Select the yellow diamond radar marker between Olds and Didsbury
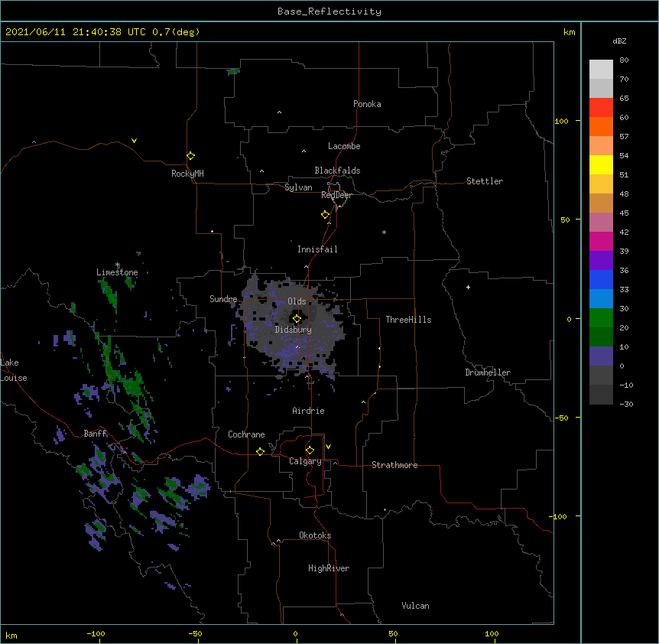659x644 pixels. [297, 319]
